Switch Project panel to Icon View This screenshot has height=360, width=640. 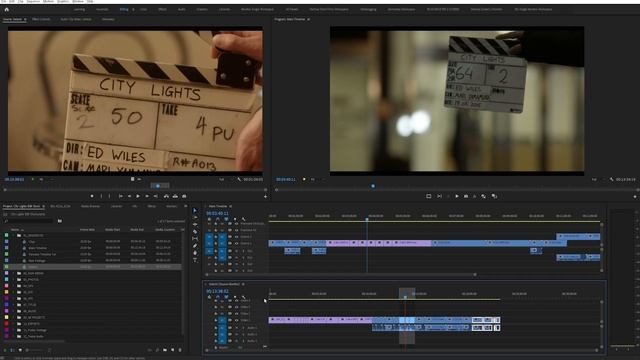click(x=20, y=350)
